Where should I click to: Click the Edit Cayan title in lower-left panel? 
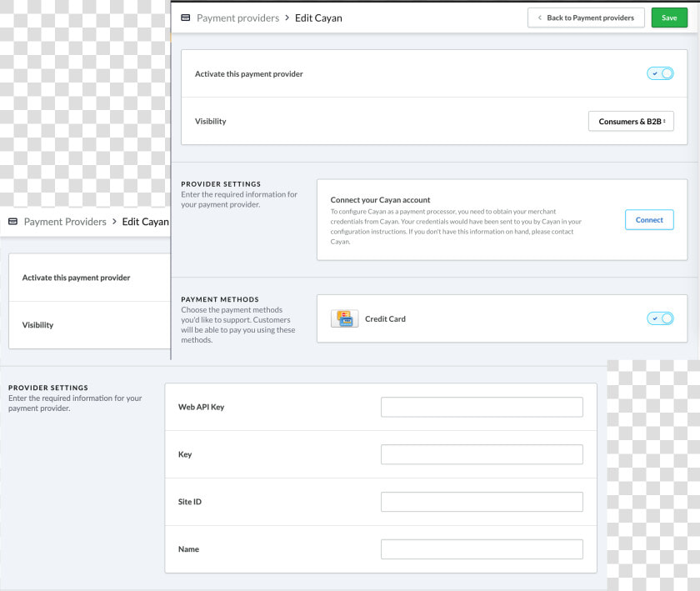[146, 222]
